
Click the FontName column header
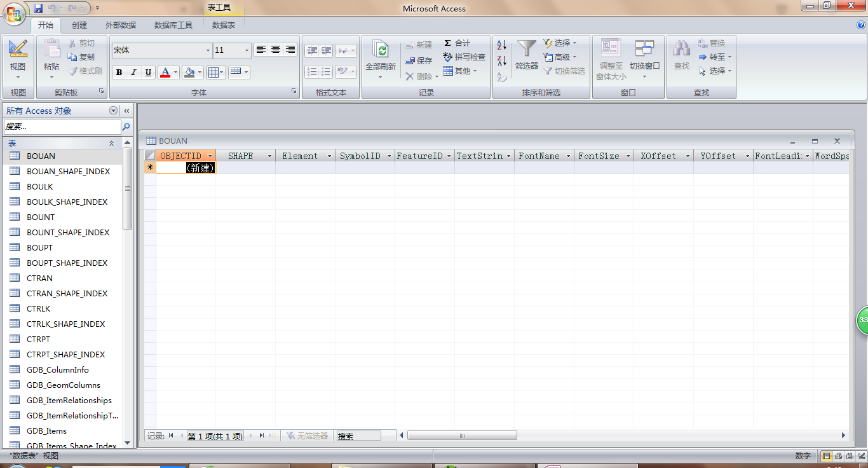(x=544, y=156)
